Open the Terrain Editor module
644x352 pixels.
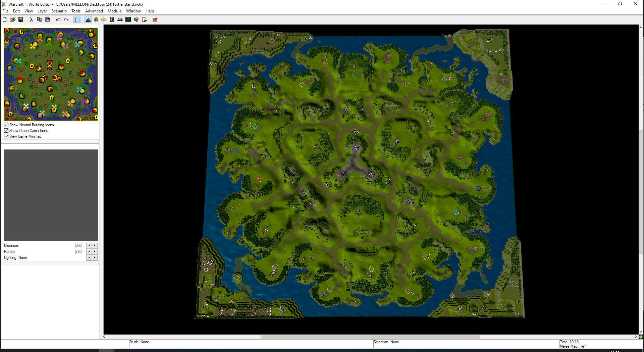pyautogui.click(x=88, y=19)
